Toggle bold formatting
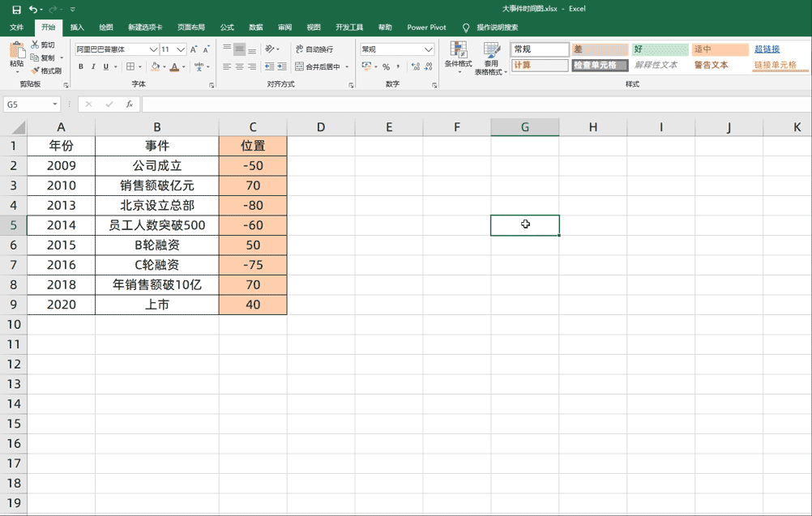This screenshot has height=516, width=812. [81, 66]
